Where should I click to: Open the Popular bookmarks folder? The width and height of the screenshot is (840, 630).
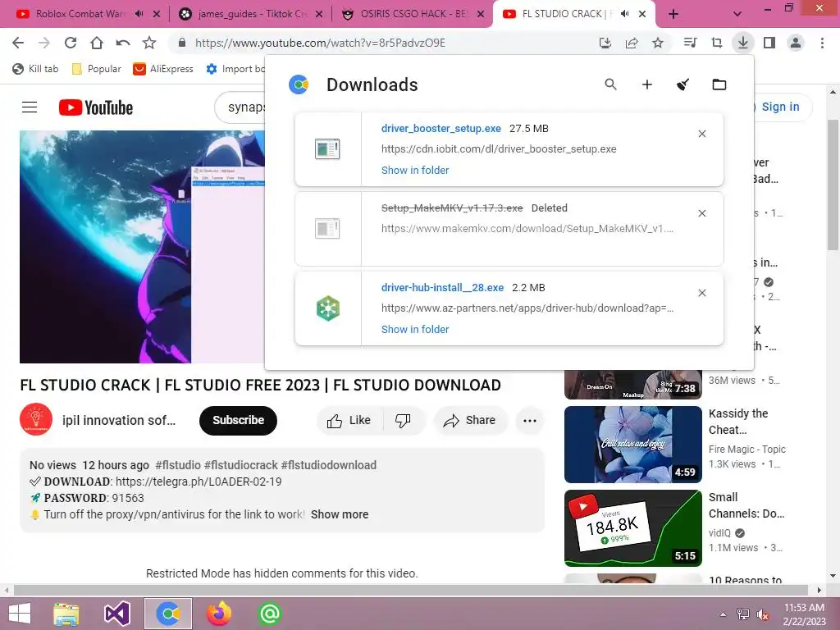click(x=97, y=69)
